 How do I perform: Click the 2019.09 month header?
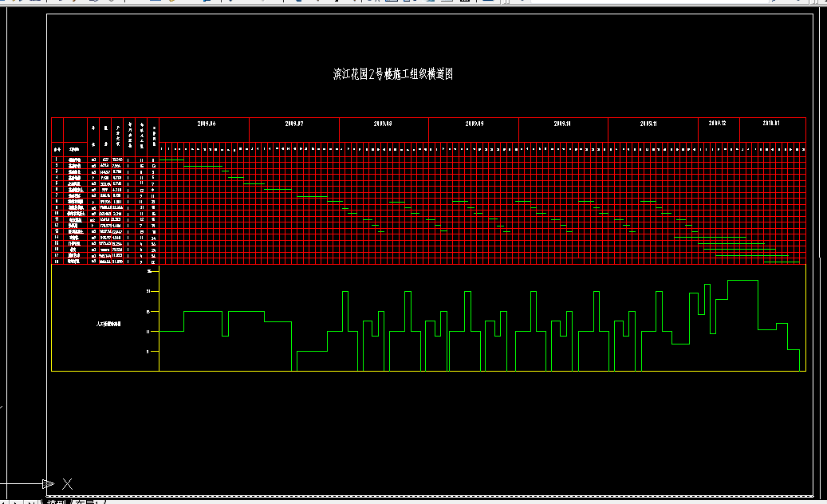click(475, 124)
